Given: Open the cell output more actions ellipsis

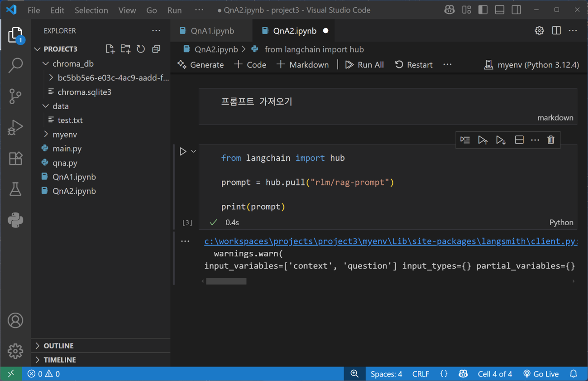Looking at the screenshot, I should pyautogui.click(x=185, y=241).
